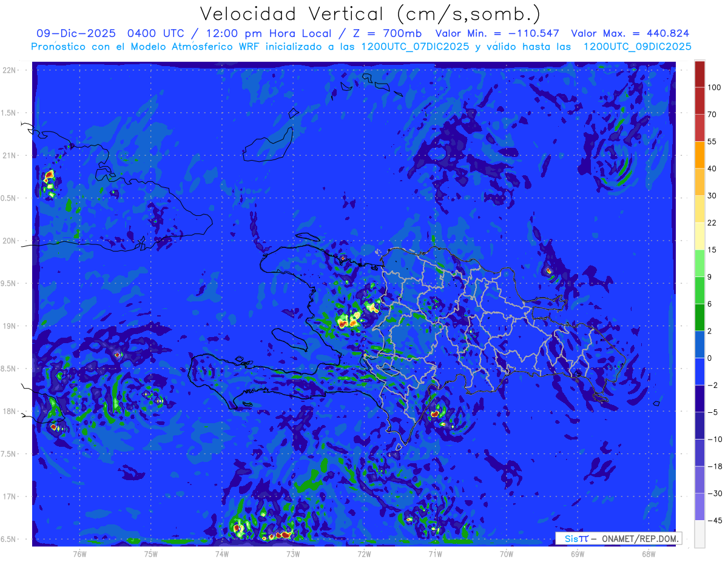The height and width of the screenshot is (562, 728).
Task: Click the colorbar value '0'
Action: click(x=710, y=358)
